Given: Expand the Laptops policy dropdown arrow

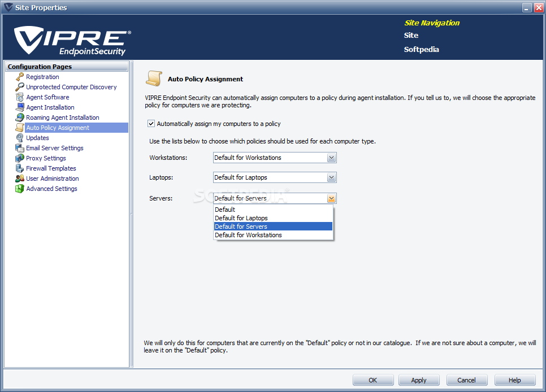Looking at the screenshot, I should click(331, 177).
